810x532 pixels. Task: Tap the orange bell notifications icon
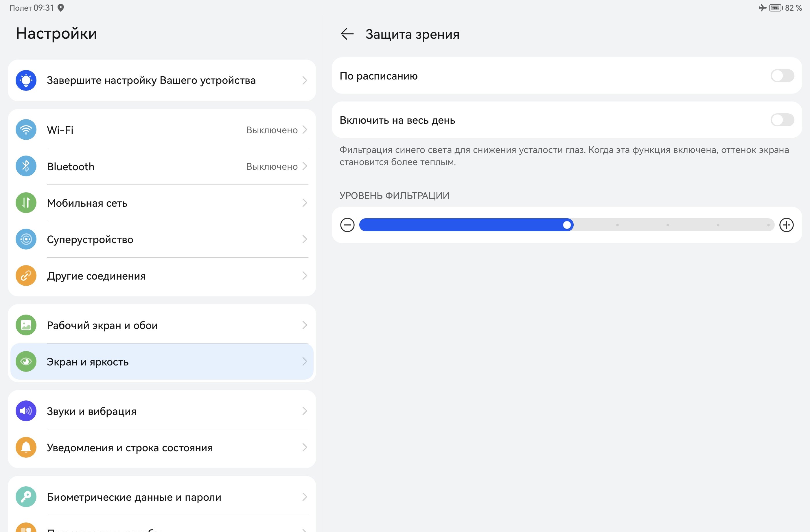(26, 447)
